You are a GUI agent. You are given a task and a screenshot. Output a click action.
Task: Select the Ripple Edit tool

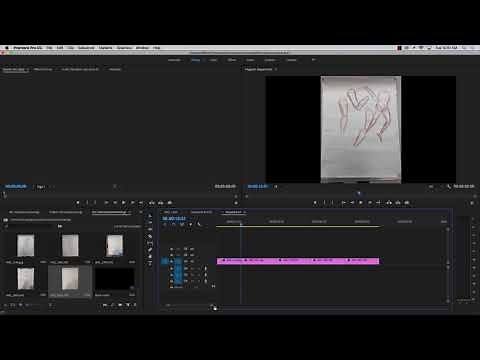click(150, 229)
